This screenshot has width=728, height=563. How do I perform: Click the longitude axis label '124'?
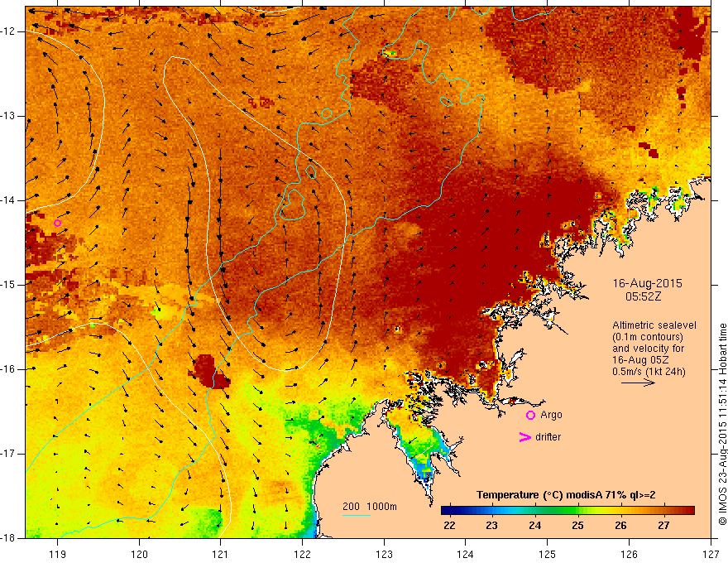466,554
